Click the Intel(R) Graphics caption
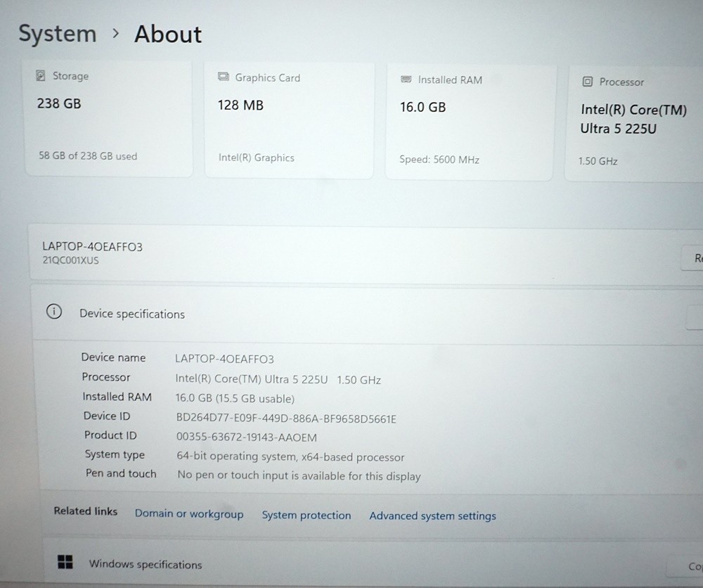Image resolution: width=703 pixels, height=588 pixels. pos(257,158)
